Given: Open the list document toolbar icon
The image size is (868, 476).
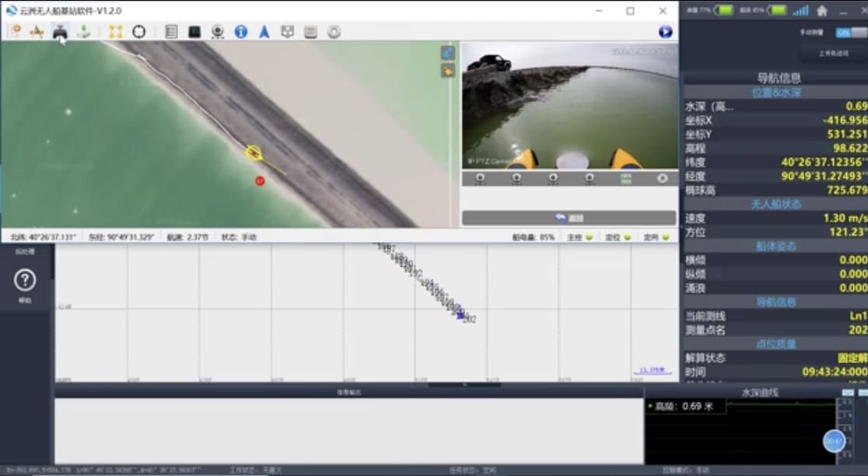Looking at the screenshot, I should 171,32.
